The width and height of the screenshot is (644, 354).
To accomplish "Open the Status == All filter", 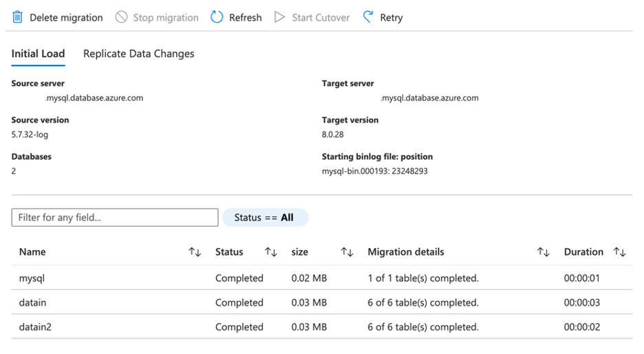I will [265, 218].
